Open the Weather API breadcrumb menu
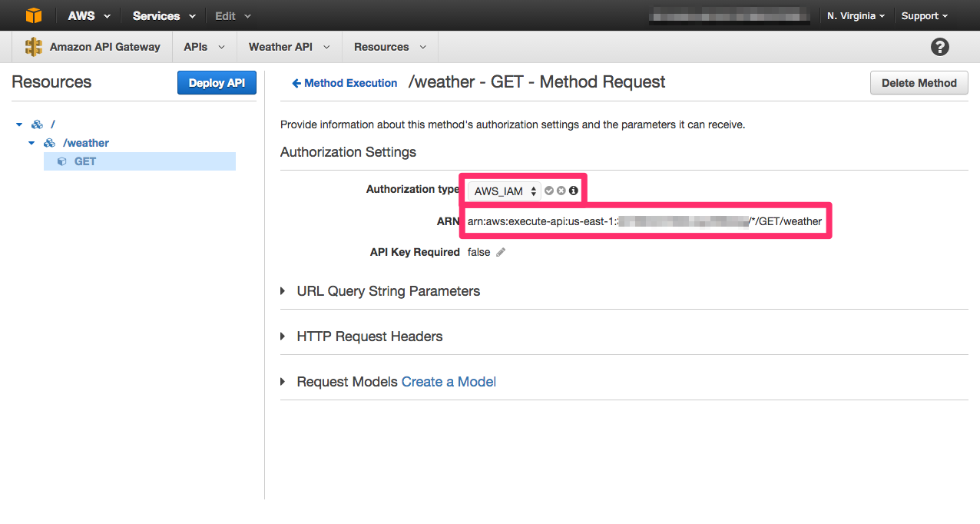Image resolution: width=980 pixels, height=524 pixels. coord(289,47)
